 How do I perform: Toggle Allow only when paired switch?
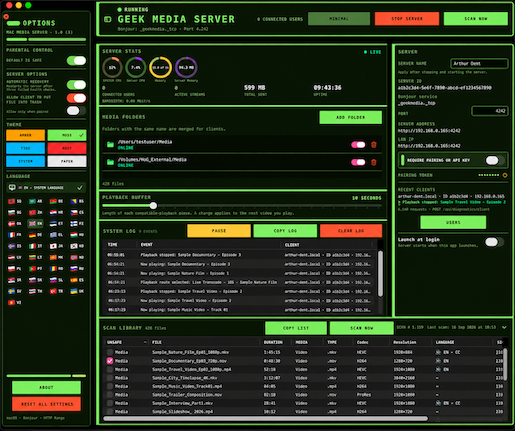[x=76, y=111]
